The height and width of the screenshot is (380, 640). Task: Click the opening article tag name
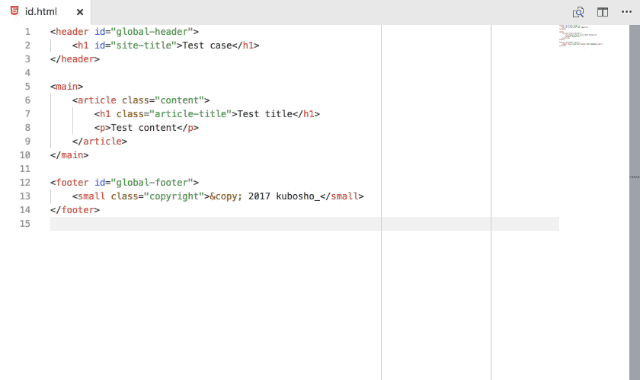pyautogui.click(x=97, y=100)
